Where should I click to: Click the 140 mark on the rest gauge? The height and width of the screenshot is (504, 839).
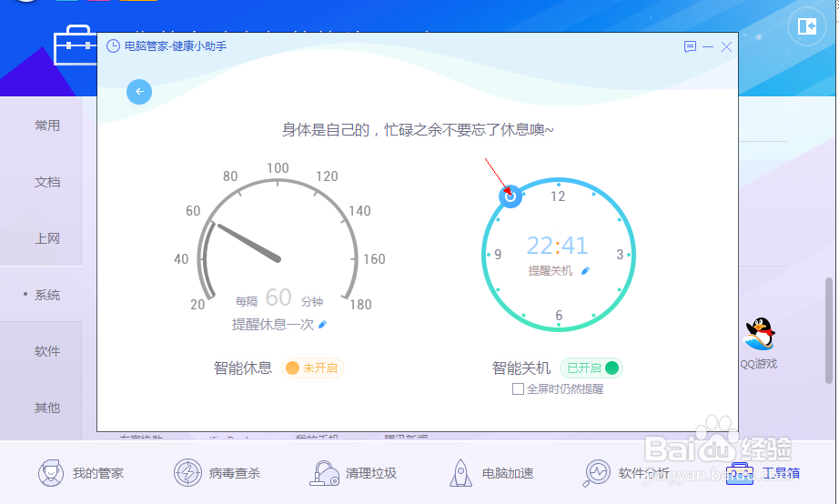pos(359,211)
